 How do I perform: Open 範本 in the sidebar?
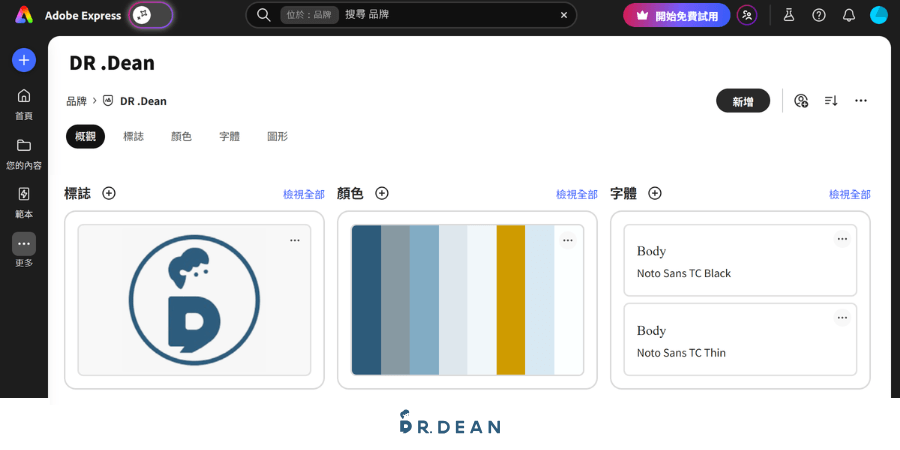(24, 203)
